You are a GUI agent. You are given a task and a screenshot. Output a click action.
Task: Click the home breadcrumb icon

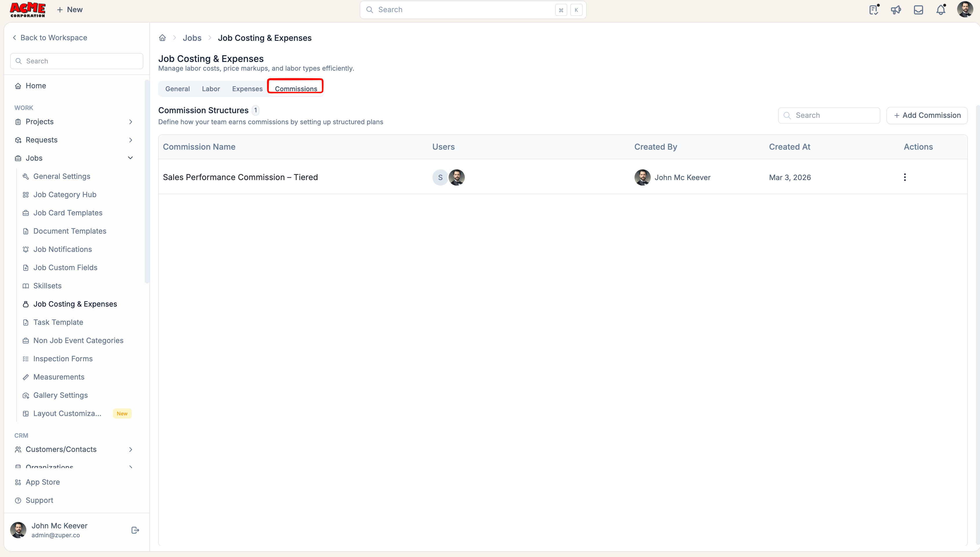[x=162, y=38]
